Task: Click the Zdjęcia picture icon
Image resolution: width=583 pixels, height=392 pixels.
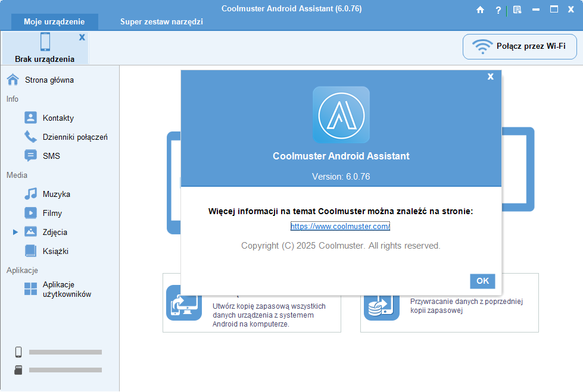Action: tap(30, 231)
